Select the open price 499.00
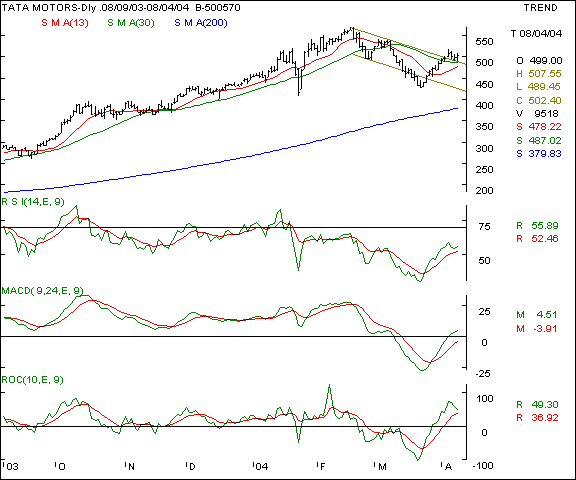This screenshot has height=480, width=576. click(546, 60)
